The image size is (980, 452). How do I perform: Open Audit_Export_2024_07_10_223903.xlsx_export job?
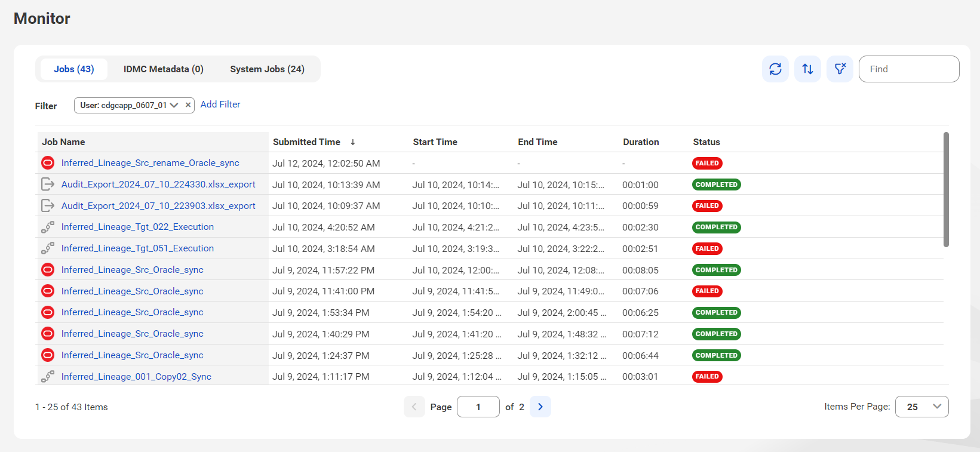tap(158, 206)
